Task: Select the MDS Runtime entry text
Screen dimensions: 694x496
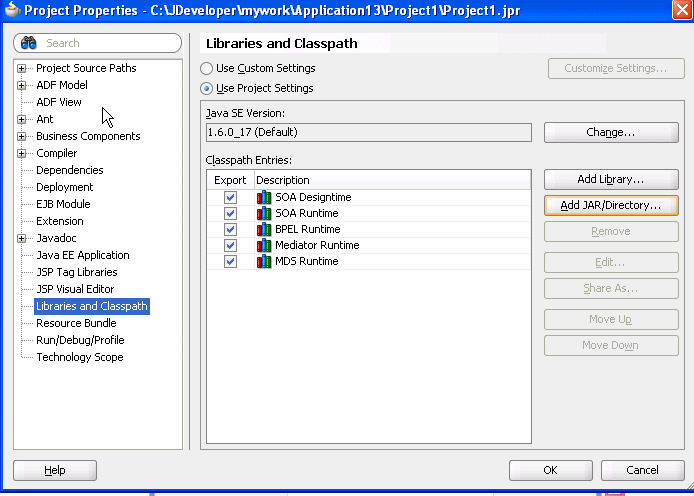Action: click(307, 261)
